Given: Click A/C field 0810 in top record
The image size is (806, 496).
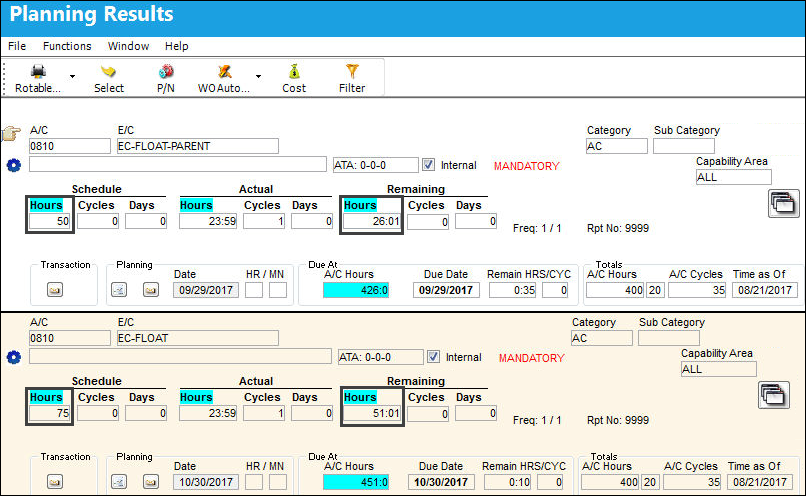Looking at the screenshot, I should (69, 146).
